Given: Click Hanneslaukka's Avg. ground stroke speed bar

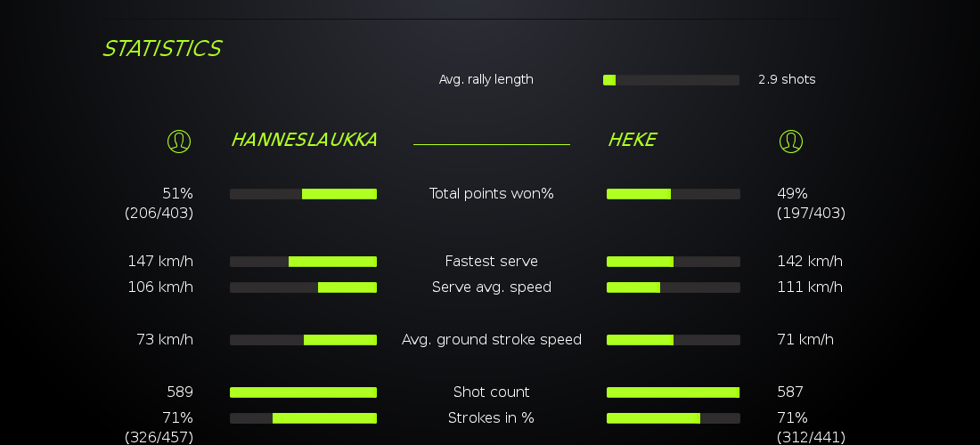Looking at the screenshot, I should [303, 340].
